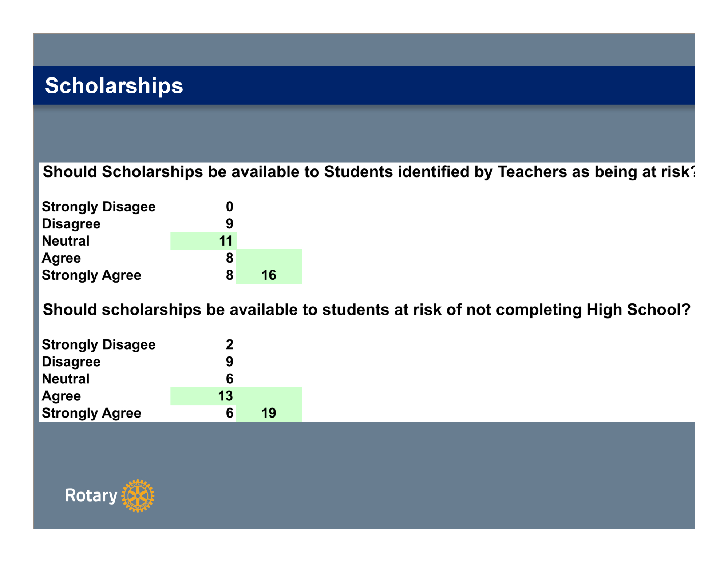Image resolution: width=728 pixels, height=562 pixels.
Task: Click the Neutral value 6 in second table
Action: [x=229, y=379]
